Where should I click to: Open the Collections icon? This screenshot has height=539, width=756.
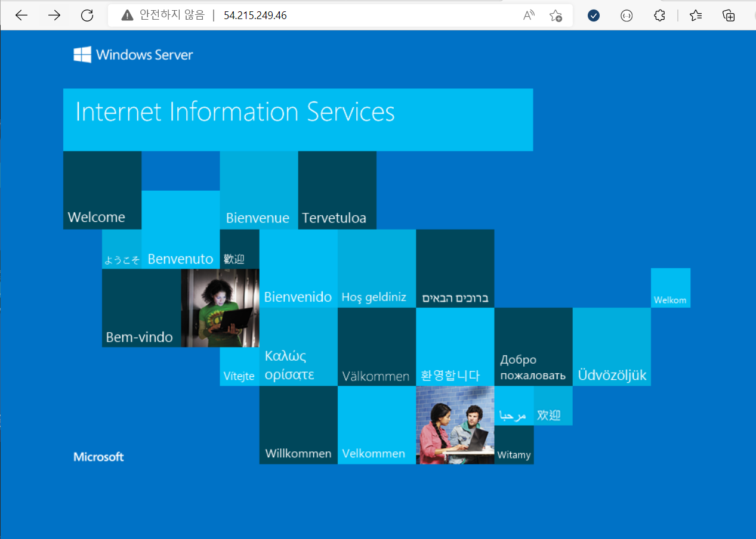point(729,16)
